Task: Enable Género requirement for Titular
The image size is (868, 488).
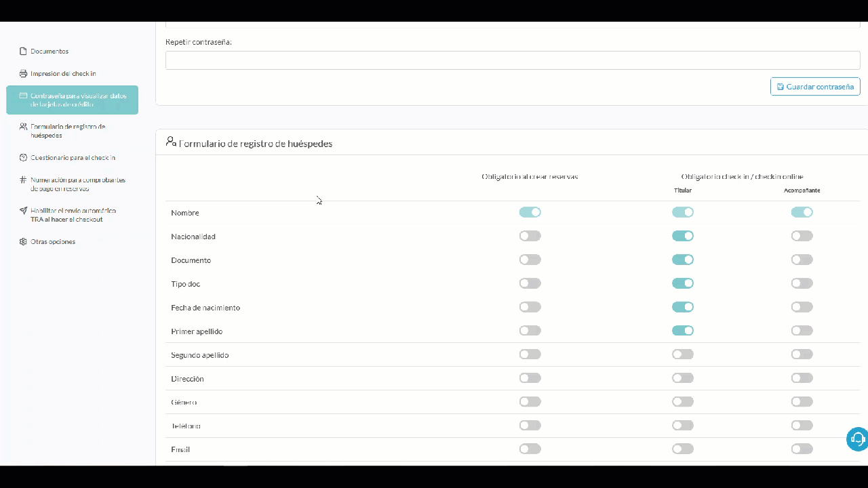Action: point(682,402)
